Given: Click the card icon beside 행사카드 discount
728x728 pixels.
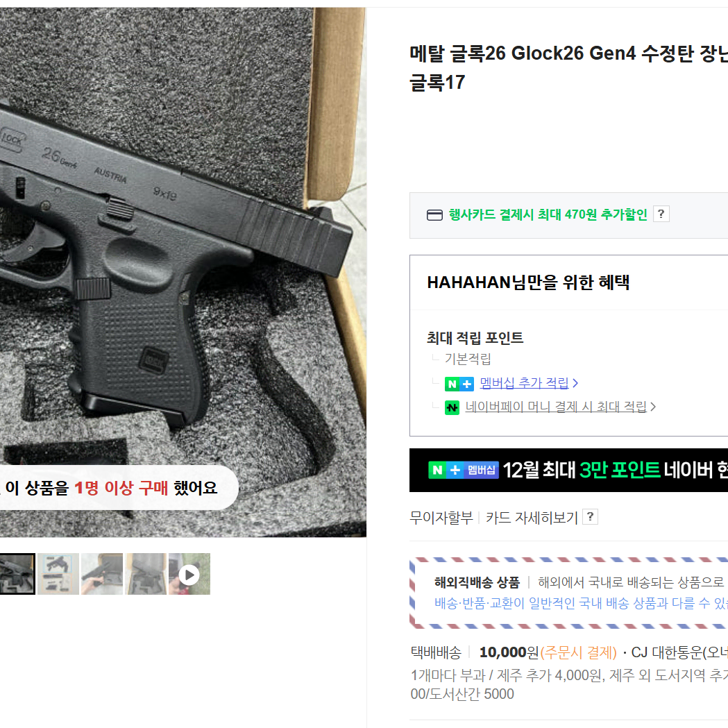Looking at the screenshot, I should [434, 215].
